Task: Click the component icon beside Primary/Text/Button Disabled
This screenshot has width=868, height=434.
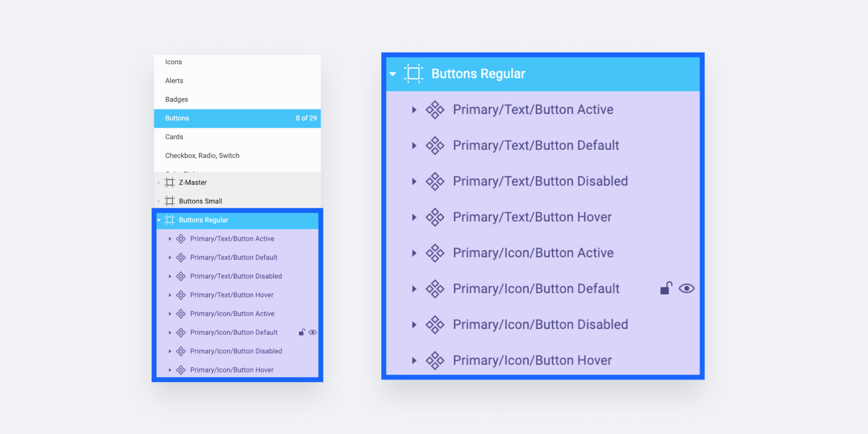Action: 181,276
